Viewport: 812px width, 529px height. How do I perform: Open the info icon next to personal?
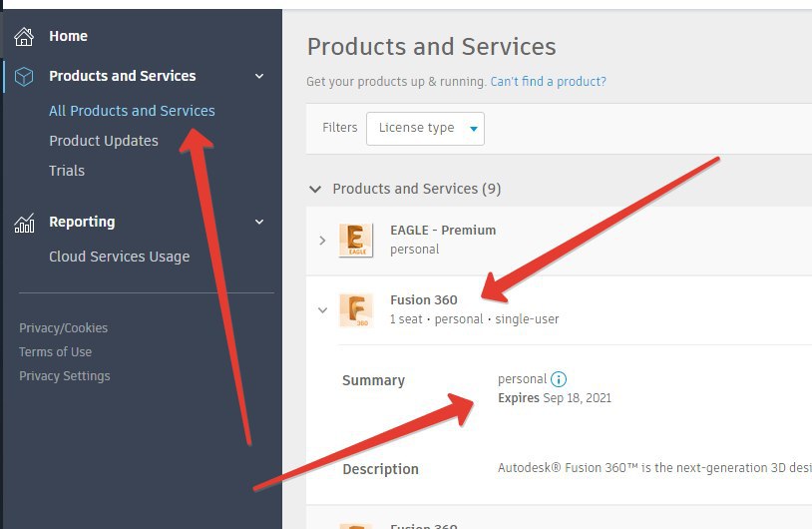[559, 379]
